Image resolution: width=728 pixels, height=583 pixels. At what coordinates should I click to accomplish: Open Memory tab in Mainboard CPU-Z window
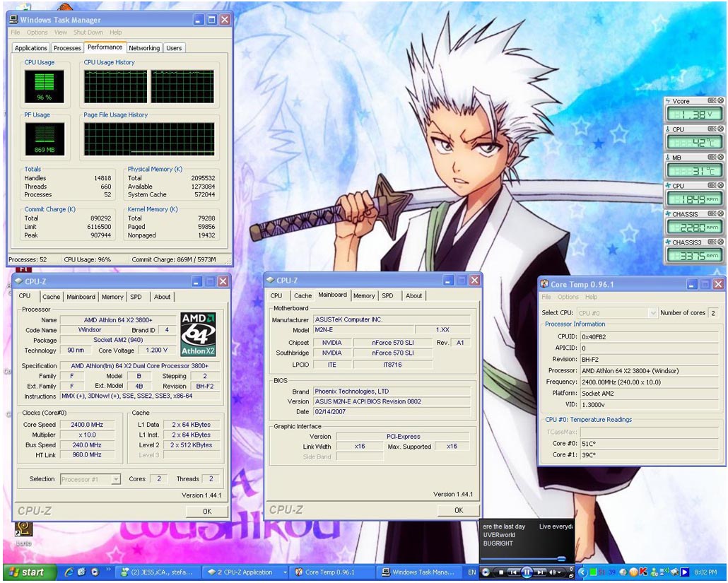pyautogui.click(x=364, y=295)
